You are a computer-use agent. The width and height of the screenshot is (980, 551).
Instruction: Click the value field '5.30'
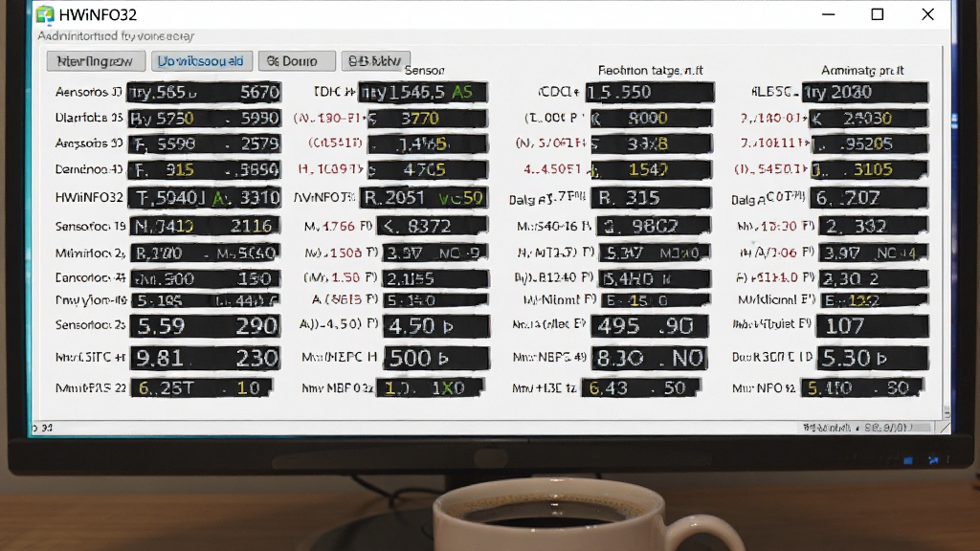tap(873, 358)
